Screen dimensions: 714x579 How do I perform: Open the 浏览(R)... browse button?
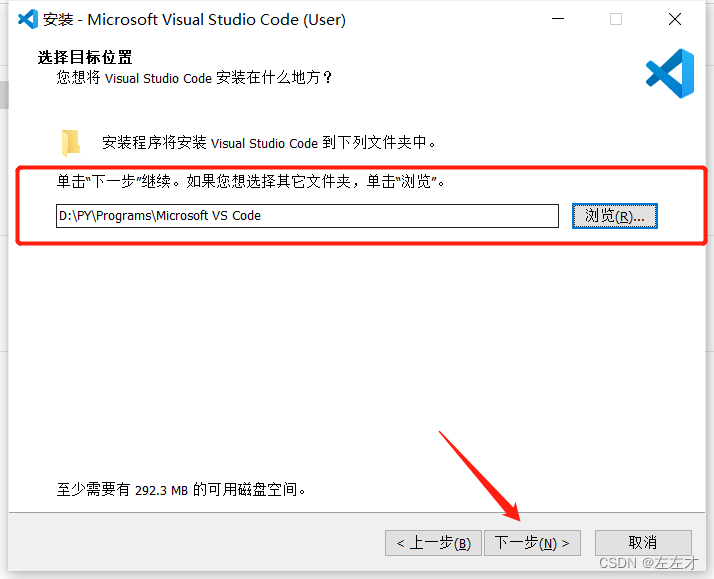[x=615, y=216]
